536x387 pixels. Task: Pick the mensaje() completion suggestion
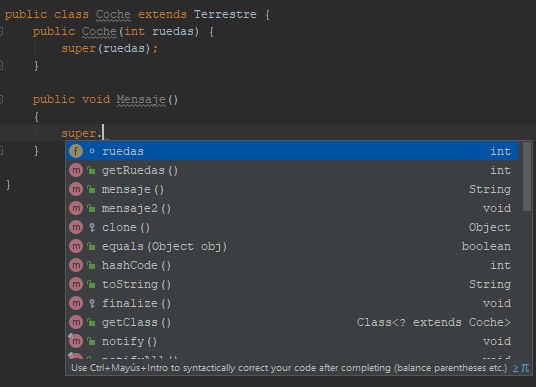coord(292,189)
